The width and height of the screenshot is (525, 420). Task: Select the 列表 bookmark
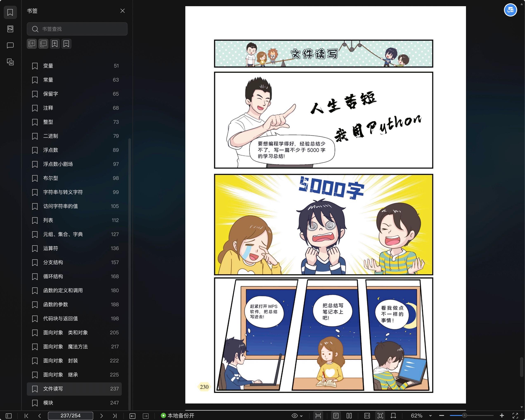click(74, 220)
